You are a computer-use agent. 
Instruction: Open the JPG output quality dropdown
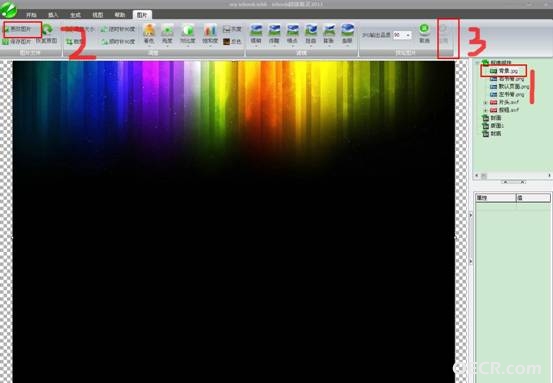(x=402, y=35)
